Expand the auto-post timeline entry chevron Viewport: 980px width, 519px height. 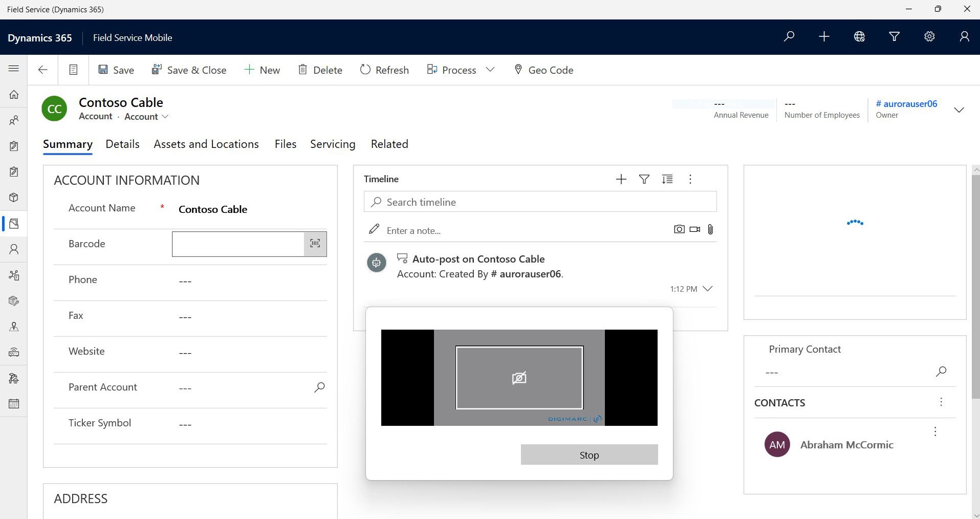click(x=708, y=289)
